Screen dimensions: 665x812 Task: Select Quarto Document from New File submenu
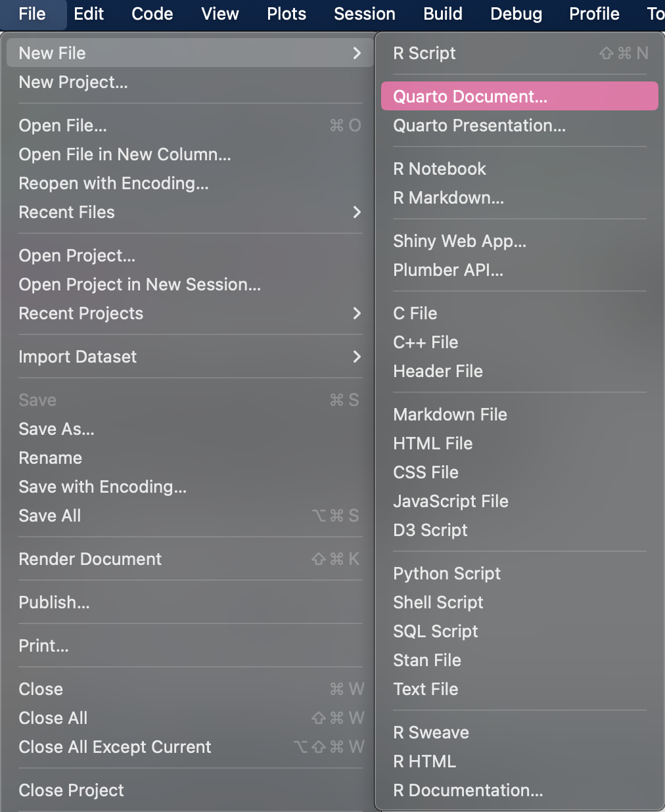click(470, 97)
